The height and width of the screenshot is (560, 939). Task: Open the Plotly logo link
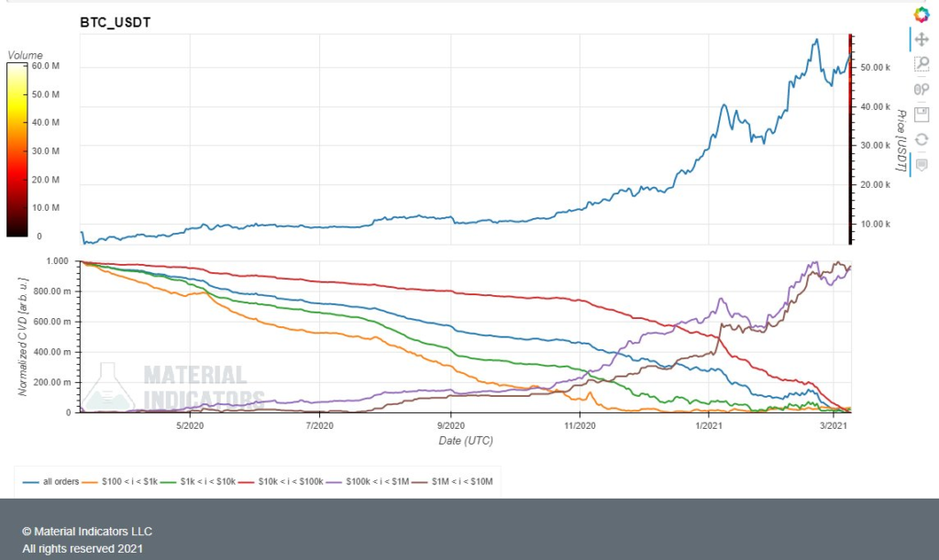(x=922, y=13)
